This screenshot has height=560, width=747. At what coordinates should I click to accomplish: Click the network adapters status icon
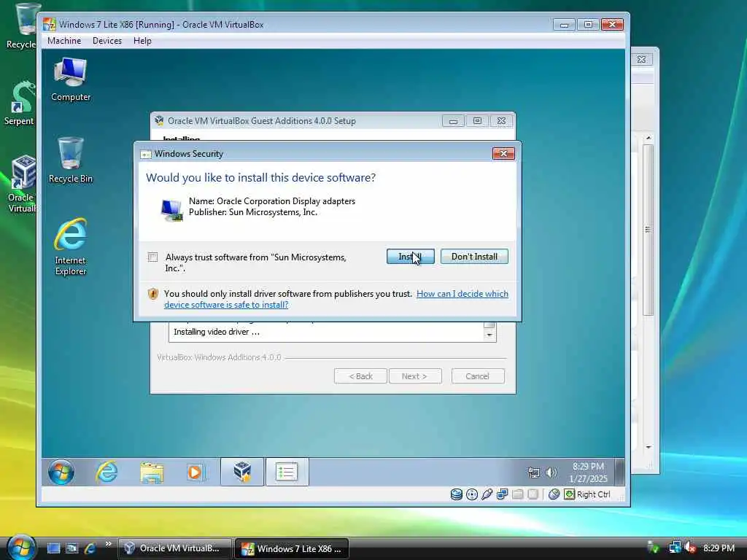502,494
